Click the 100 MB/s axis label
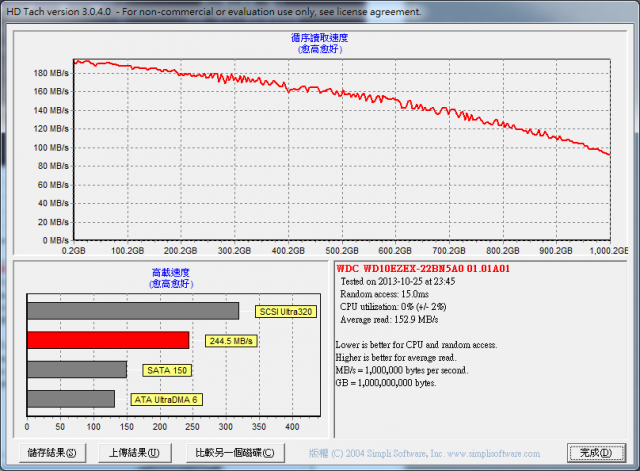The width and height of the screenshot is (640, 471). pyautogui.click(x=51, y=147)
